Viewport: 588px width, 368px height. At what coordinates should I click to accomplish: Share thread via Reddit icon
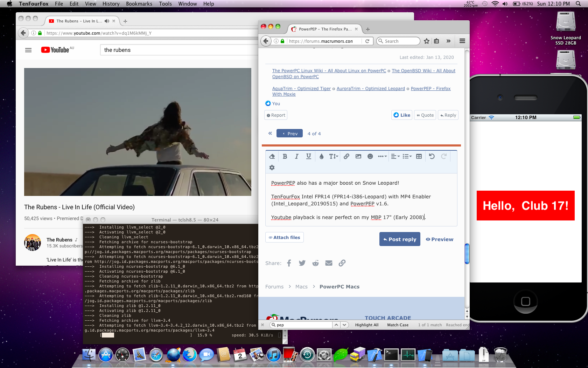pos(315,263)
